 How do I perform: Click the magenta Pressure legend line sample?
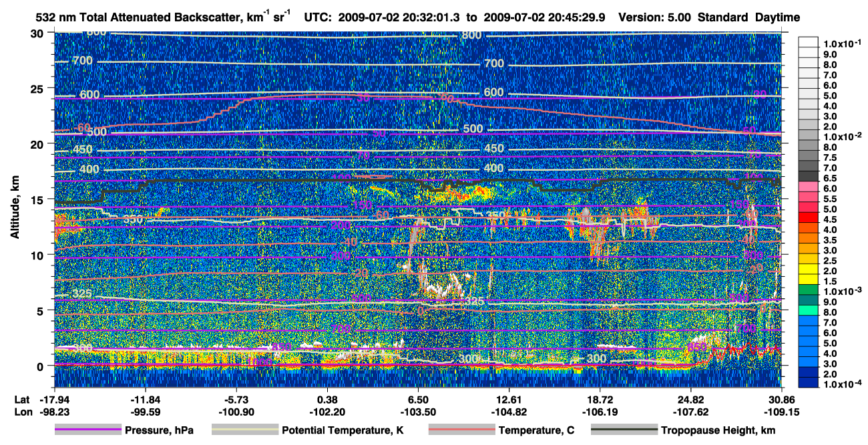click(88, 430)
